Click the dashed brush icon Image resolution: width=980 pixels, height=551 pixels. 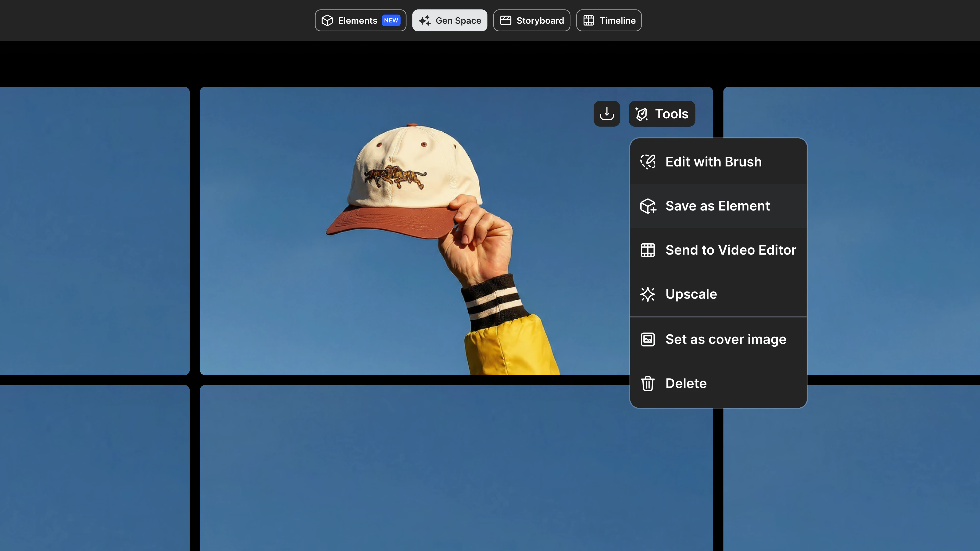647,162
